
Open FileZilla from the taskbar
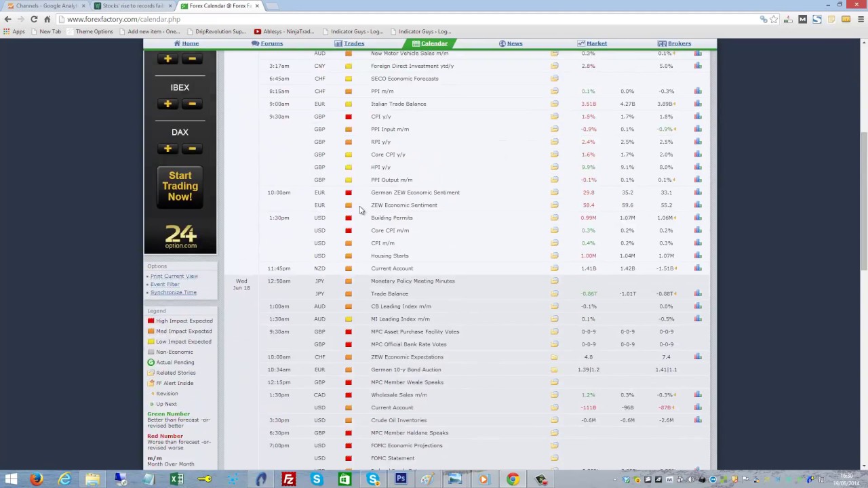pyautogui.click(x=288, y=480)
